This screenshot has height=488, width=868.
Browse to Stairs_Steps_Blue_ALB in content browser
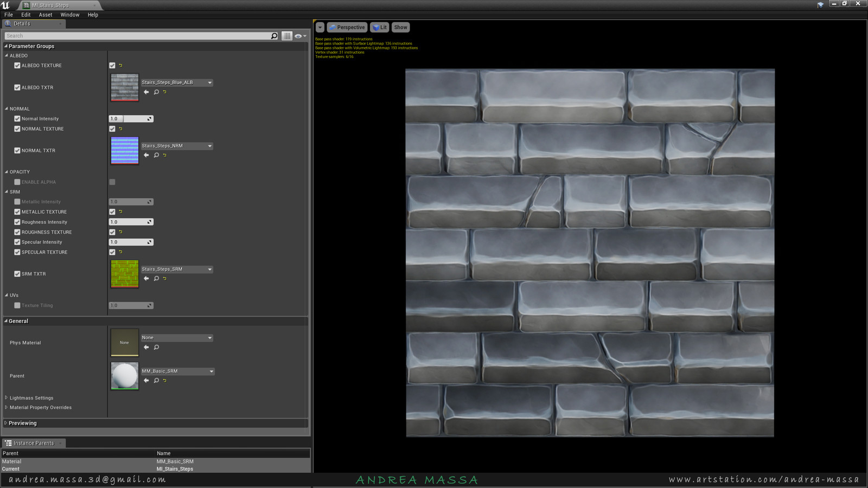156,92
